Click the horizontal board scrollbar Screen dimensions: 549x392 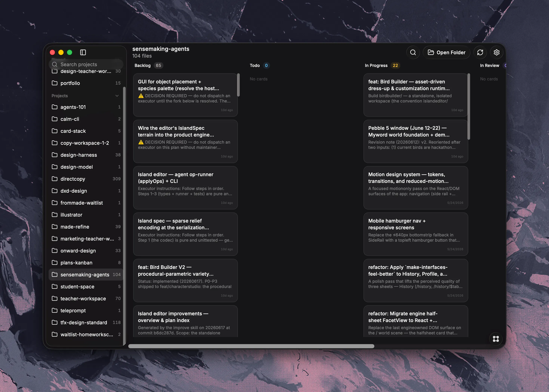(251, 346)
